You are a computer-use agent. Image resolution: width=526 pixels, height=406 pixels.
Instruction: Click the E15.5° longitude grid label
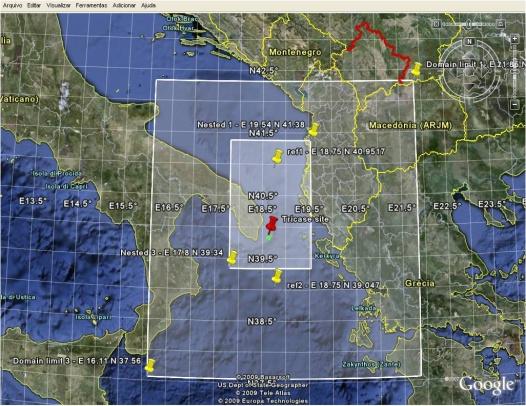(x=123, y=206)
